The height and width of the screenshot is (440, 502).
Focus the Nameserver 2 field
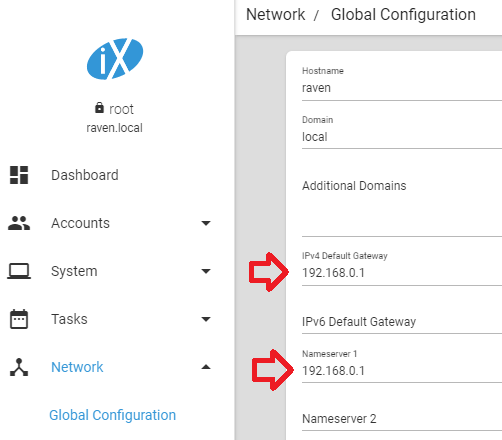click(402, 419)
